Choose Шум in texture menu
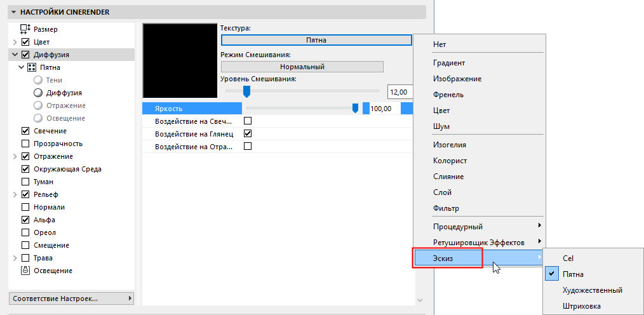 479,126
